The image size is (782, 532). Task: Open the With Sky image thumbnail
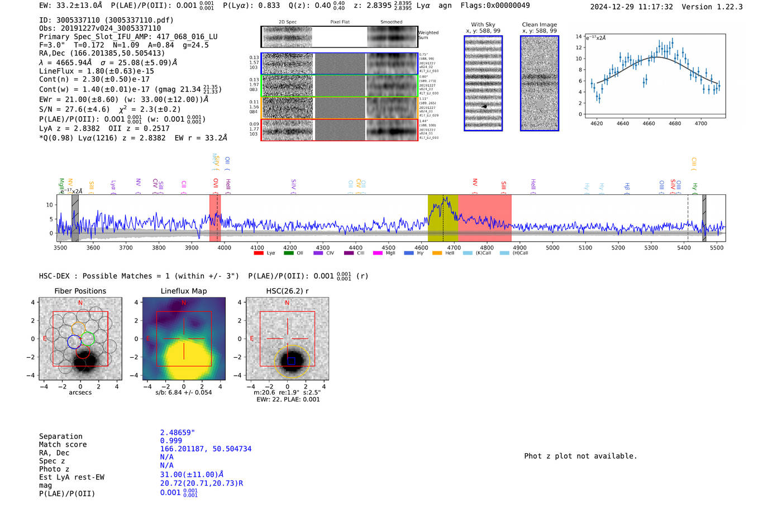click(483, 83)
